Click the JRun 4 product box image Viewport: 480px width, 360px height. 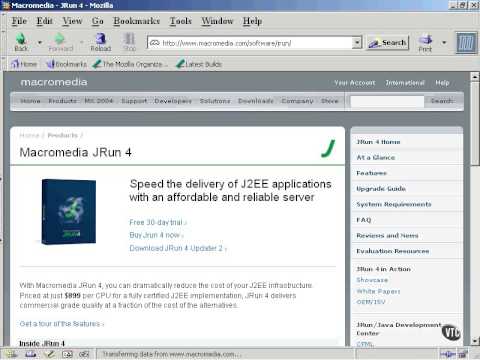(69, 212)
